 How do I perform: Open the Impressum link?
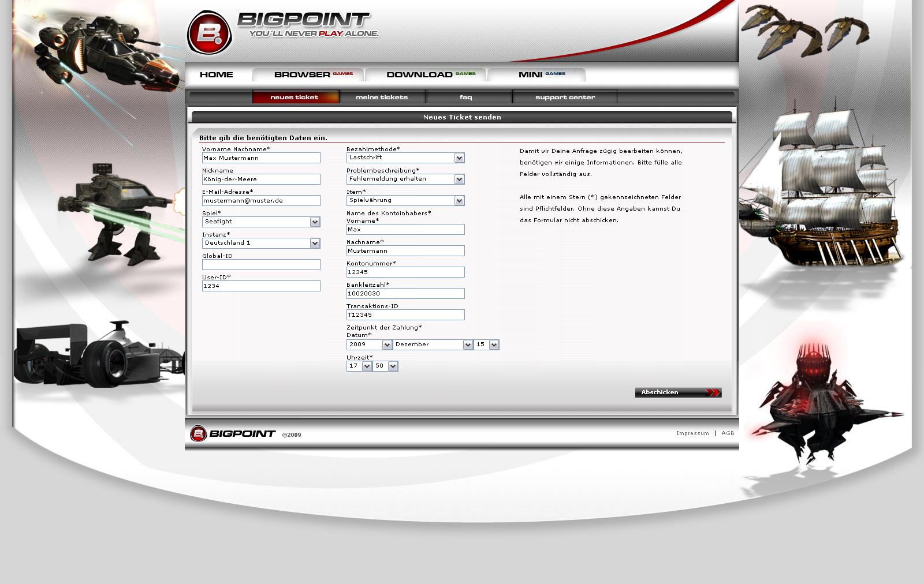click(x=692, y=433)
